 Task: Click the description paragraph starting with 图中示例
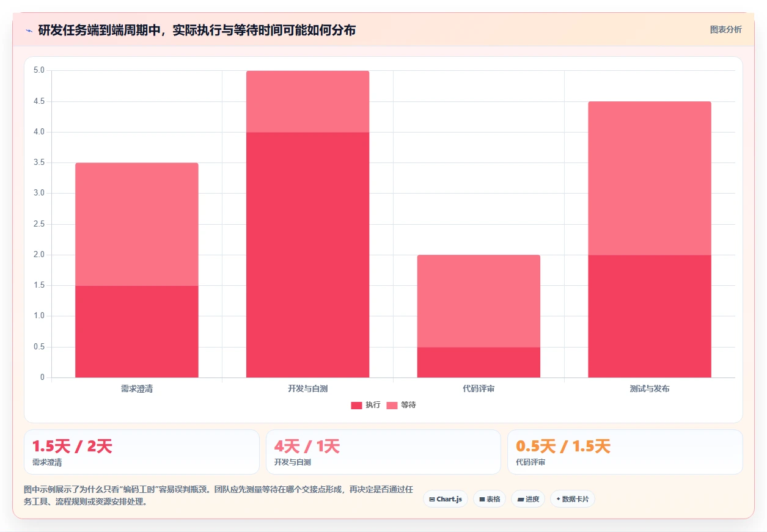pyautogui.click(x=218, y=496)
